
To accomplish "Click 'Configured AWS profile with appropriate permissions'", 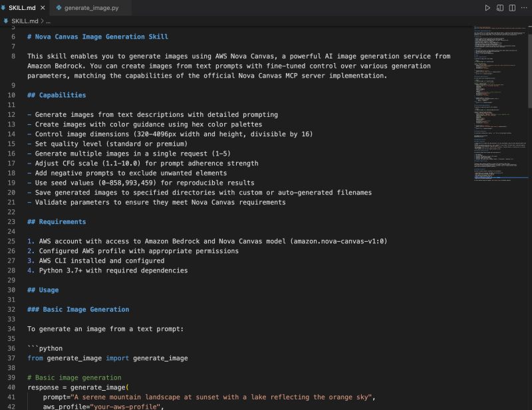I will [x=139, y=251].
